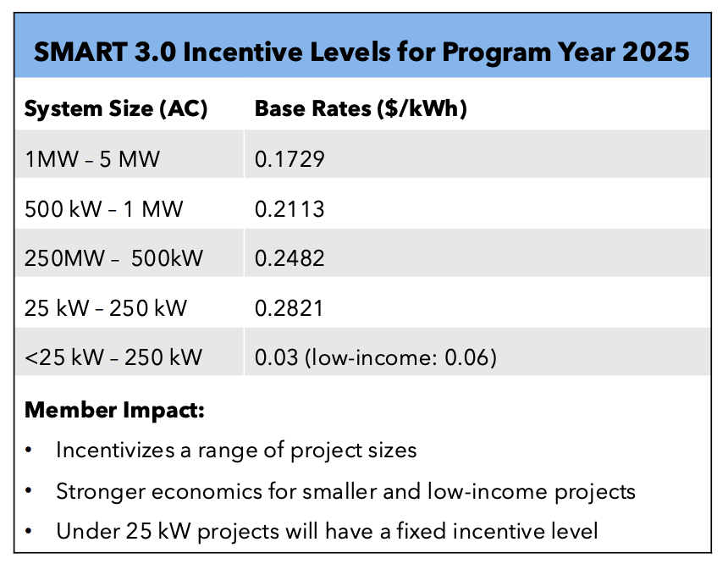
Task: Click the 25 kW – 250 kW cell
Action: pyautogui.click(x=107, y=307)
